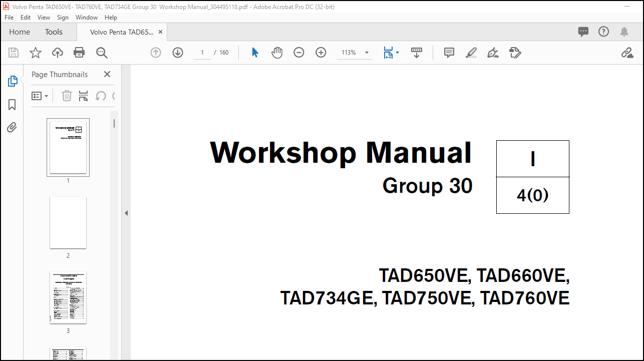644x361 pixels.
Task: Open the View menu
Action: coord(44,17)
